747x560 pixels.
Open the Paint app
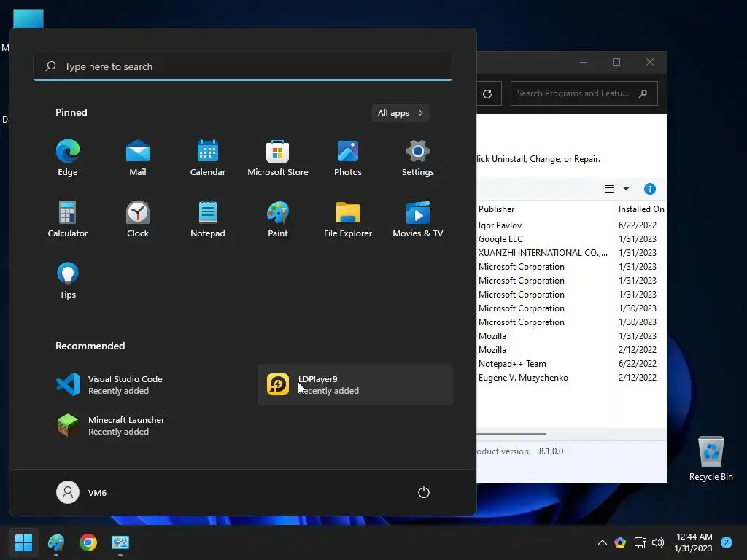click(278, 219)
